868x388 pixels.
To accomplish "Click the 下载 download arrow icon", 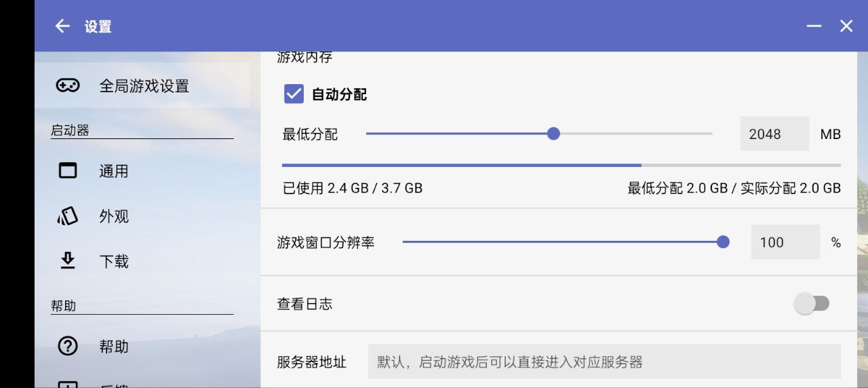I will point(68,260).
